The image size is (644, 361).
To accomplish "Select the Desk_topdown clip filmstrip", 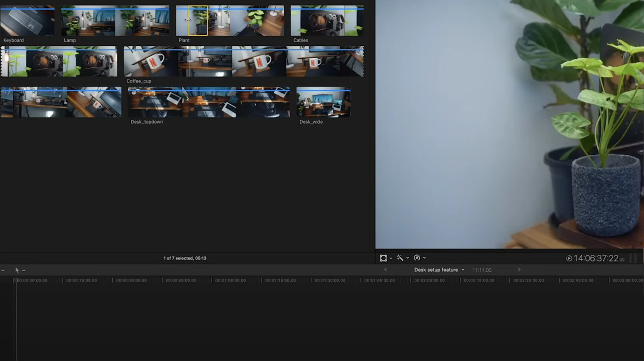I will coord(209,102).
